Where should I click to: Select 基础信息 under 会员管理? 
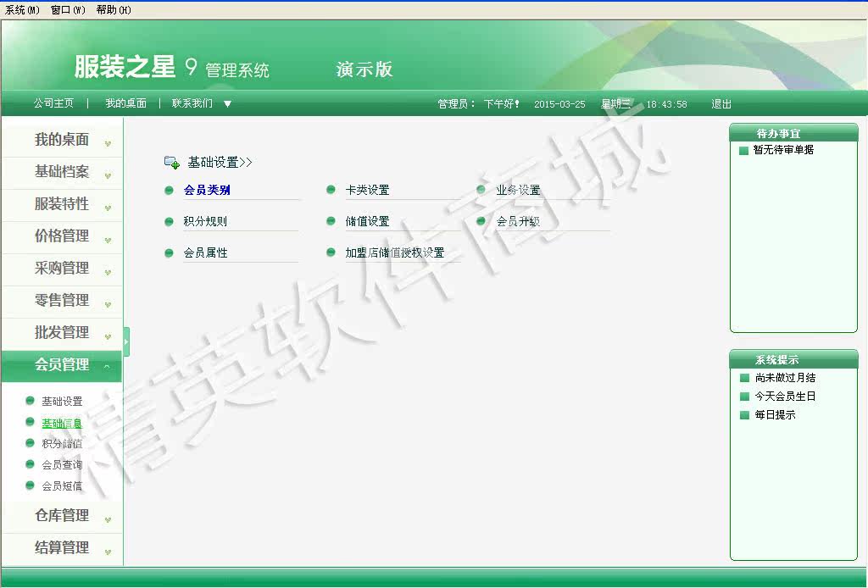[x=62, y=424]
